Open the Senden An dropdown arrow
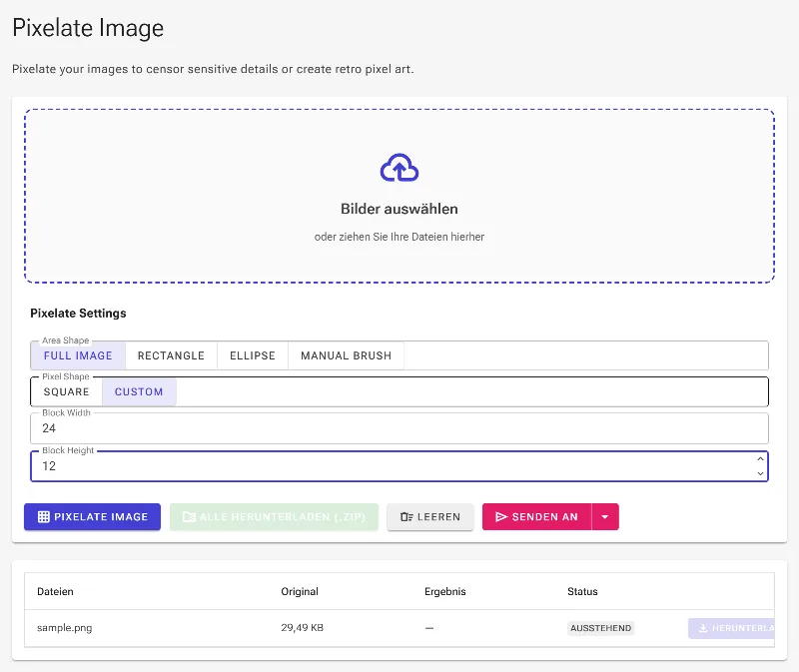 click(x=605, y=516)
